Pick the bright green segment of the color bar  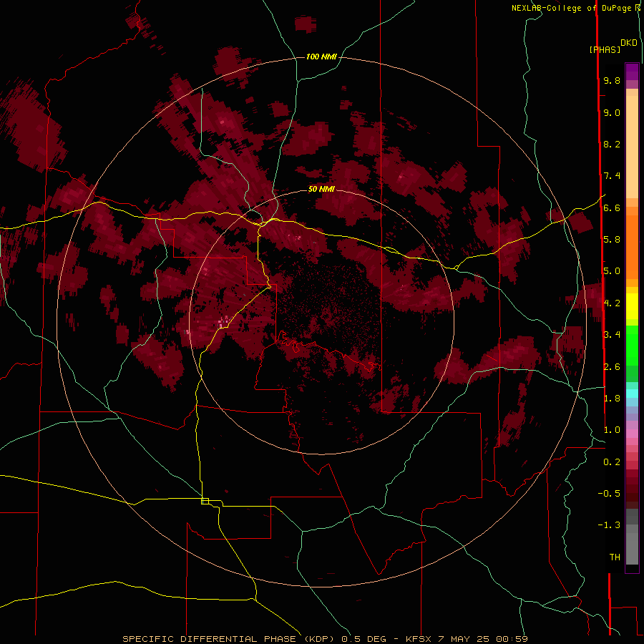tap(632, 345)
